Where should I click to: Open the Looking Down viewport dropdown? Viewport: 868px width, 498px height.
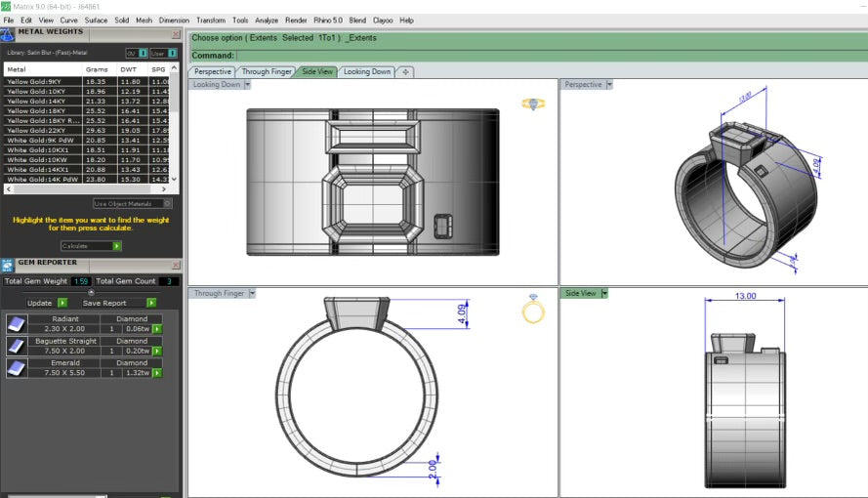point(247,85)
